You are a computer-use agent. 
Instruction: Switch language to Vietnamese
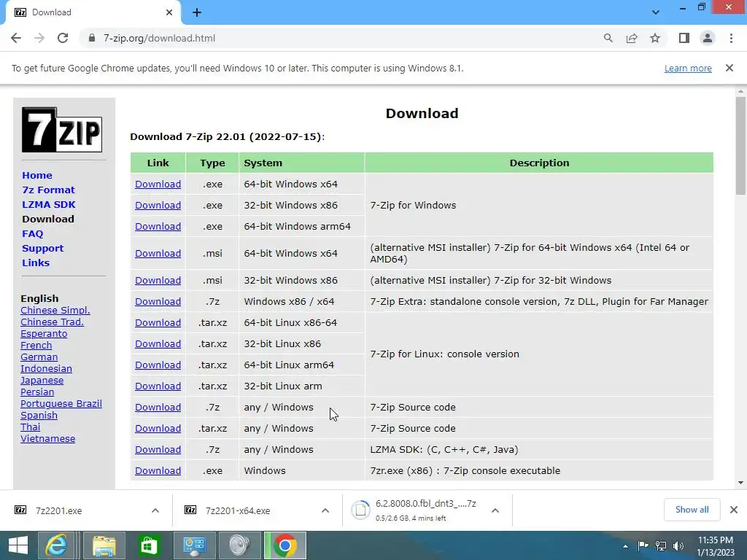click(47, 438)
